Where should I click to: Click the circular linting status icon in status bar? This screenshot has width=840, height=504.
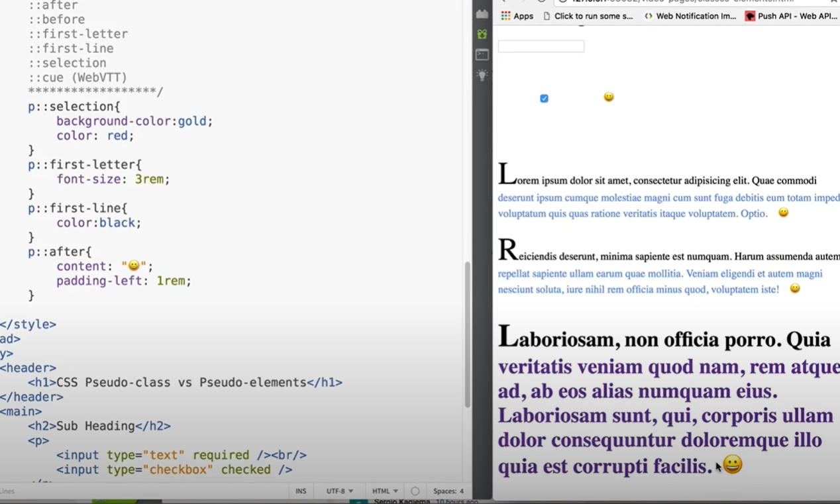[x=415, y=491]
